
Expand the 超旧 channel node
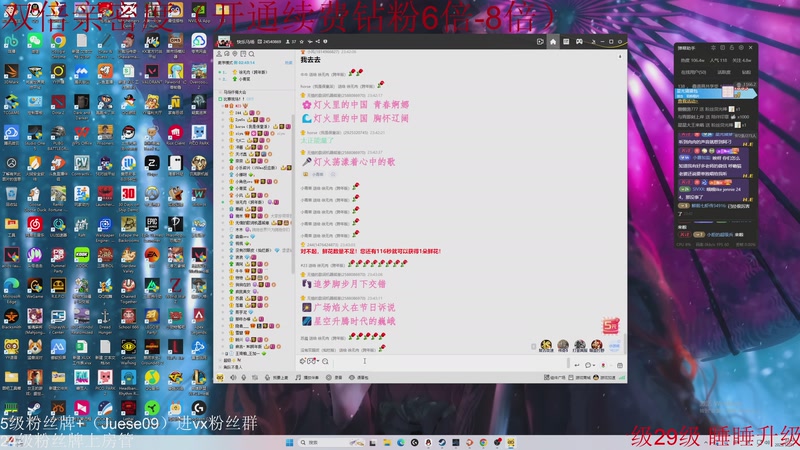coord(220,360)
